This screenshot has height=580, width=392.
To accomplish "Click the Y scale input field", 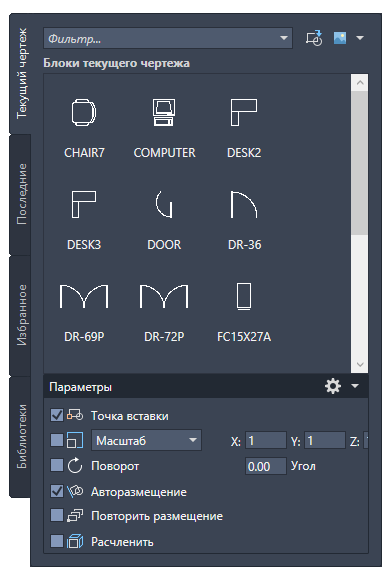I will 325,440.
